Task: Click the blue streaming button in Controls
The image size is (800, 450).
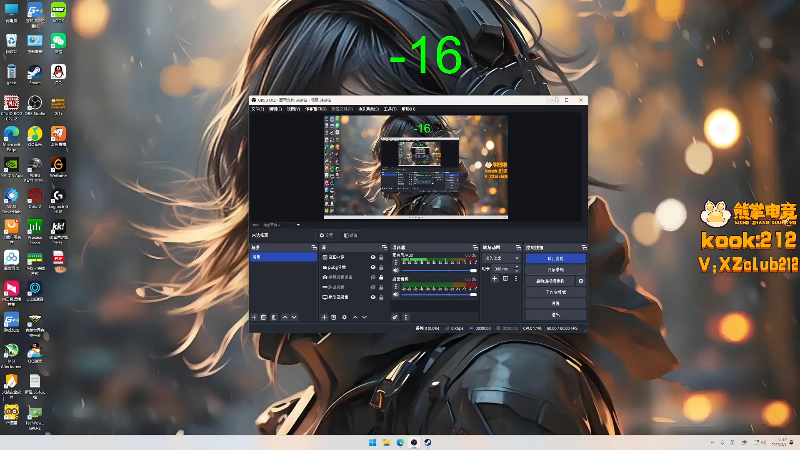Action: [555, 259]
